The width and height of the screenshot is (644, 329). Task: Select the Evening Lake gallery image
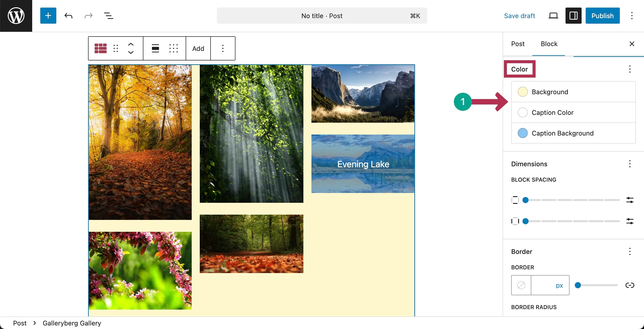click(363, 164)
